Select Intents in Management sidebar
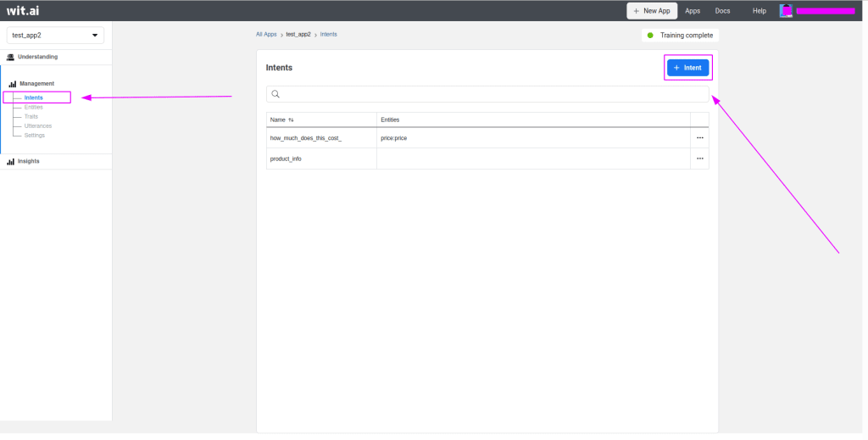The width and height of the screenshot is (868, 440). (x=33, y=98)
